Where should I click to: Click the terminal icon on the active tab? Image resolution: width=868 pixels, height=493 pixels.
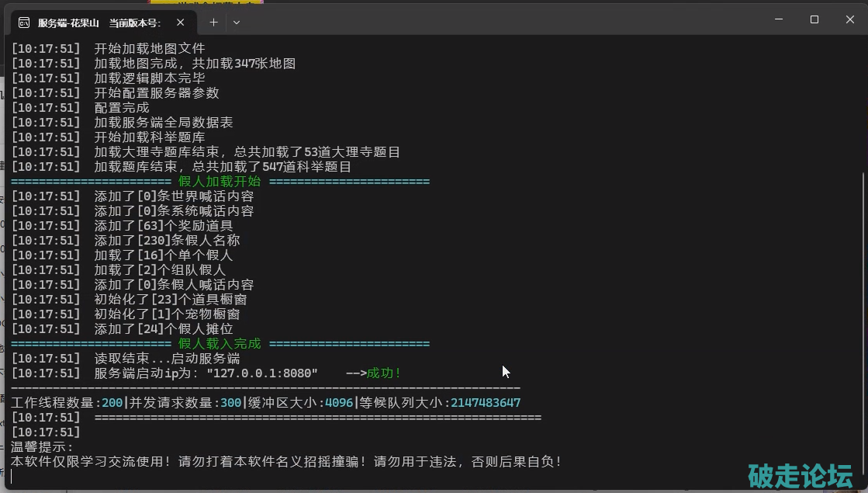[24, 22]
